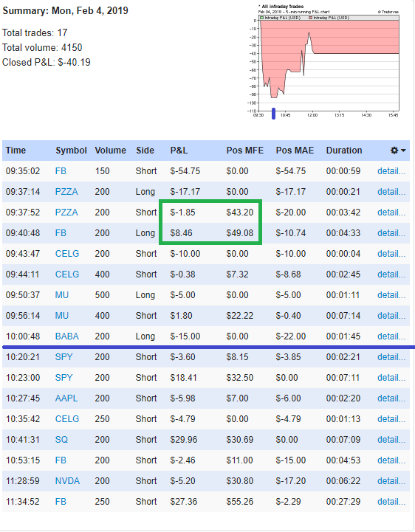Sort table by Side column header
Screen dimensions: 415x532
click(145, 151)
